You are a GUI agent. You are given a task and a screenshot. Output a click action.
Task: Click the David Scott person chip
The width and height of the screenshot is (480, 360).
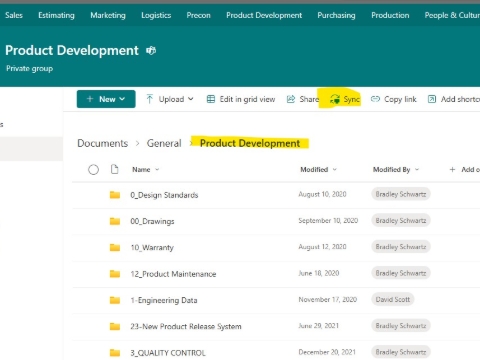(393, 299)
